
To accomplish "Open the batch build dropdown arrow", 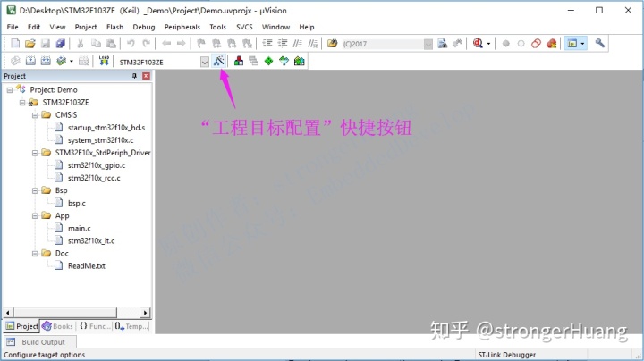I will tap(72, 62).
